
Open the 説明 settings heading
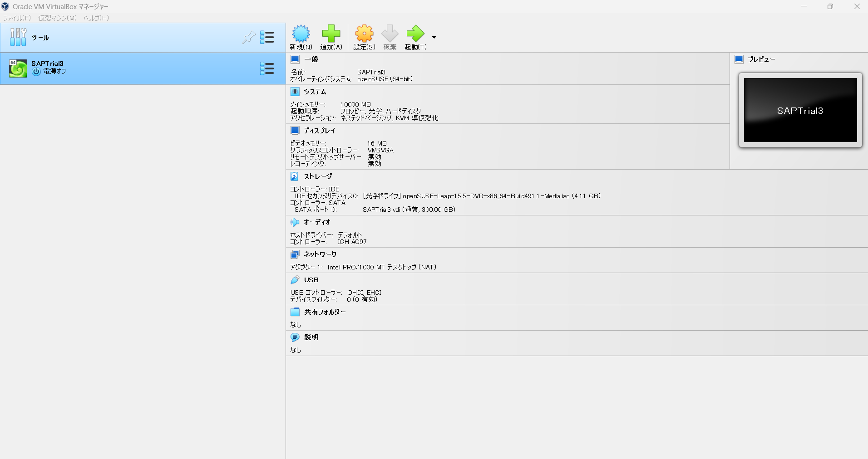(311, 337)
